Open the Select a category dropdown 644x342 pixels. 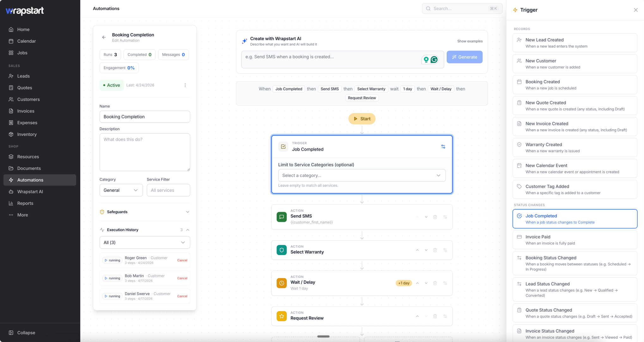coord(362,175)
